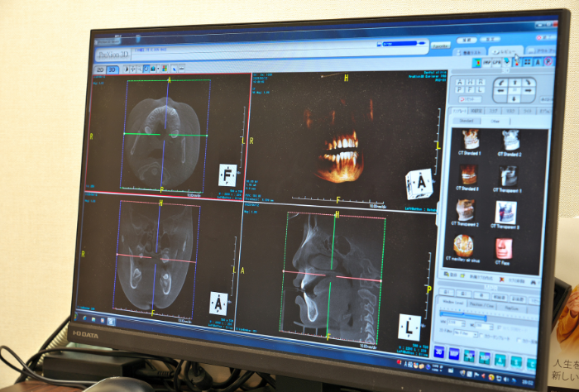Switch to 3D view mode
This screenshot has width=579, height=392.
pos(112,69)
